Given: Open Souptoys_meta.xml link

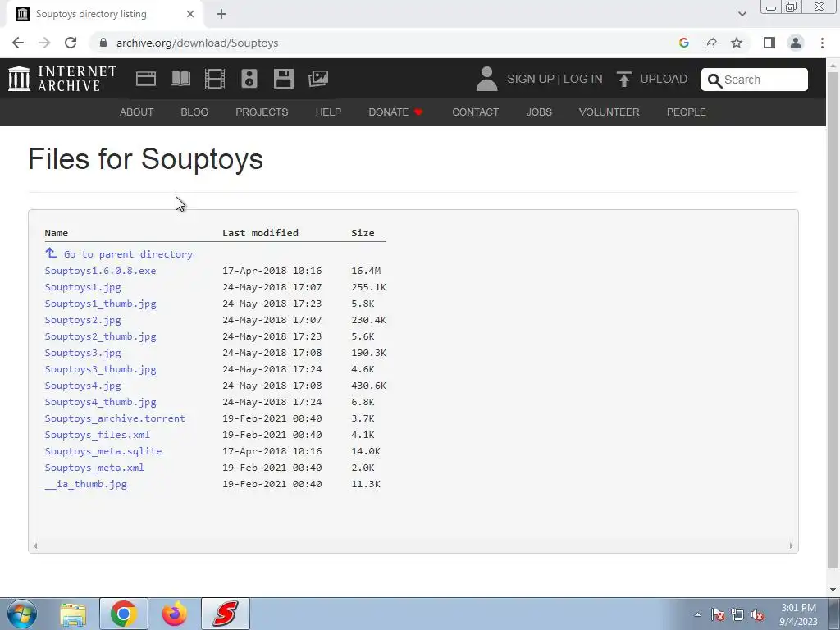Looking at the screenshot, I should tap(94, 468).
